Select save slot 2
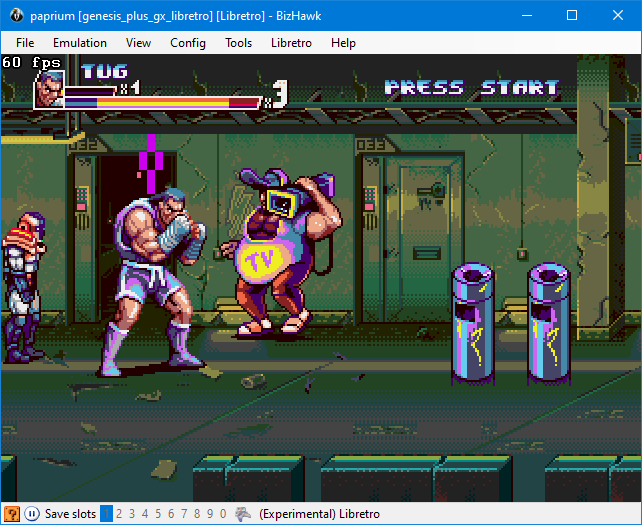 pyautogui.click(x=119, y=514)
